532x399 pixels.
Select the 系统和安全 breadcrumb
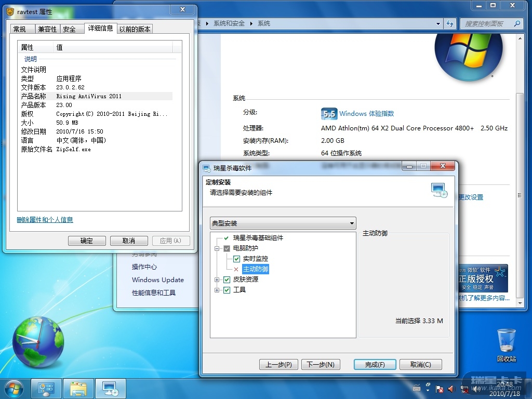(x=229, y=23)
